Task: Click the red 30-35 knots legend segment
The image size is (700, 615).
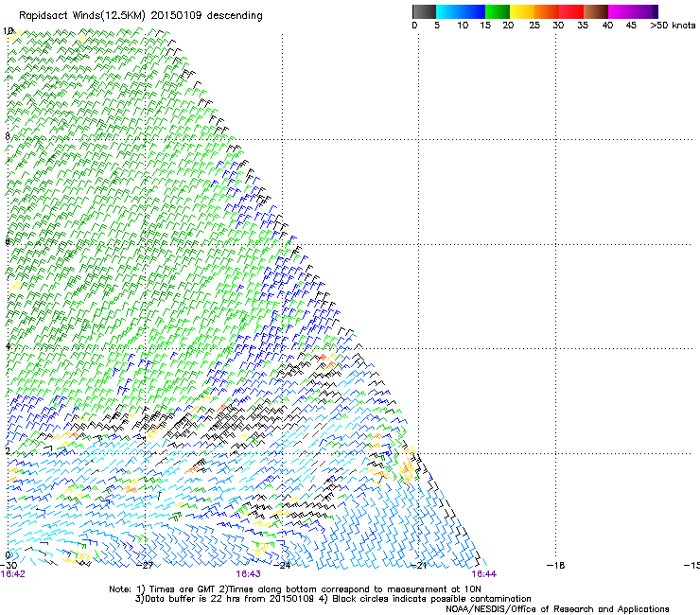Action: point(571,11)
